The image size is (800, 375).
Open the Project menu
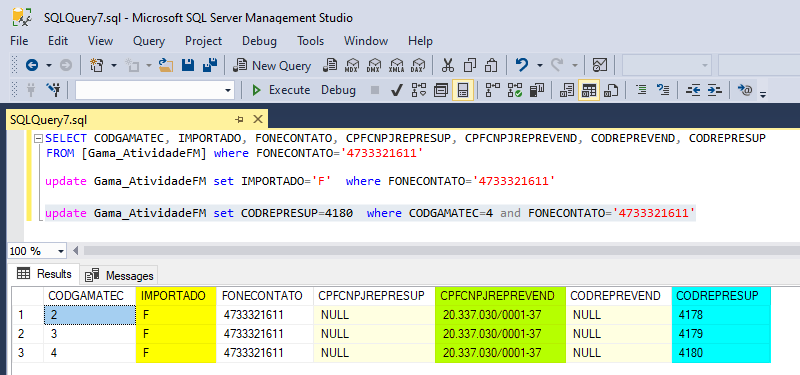coord(204,41)
